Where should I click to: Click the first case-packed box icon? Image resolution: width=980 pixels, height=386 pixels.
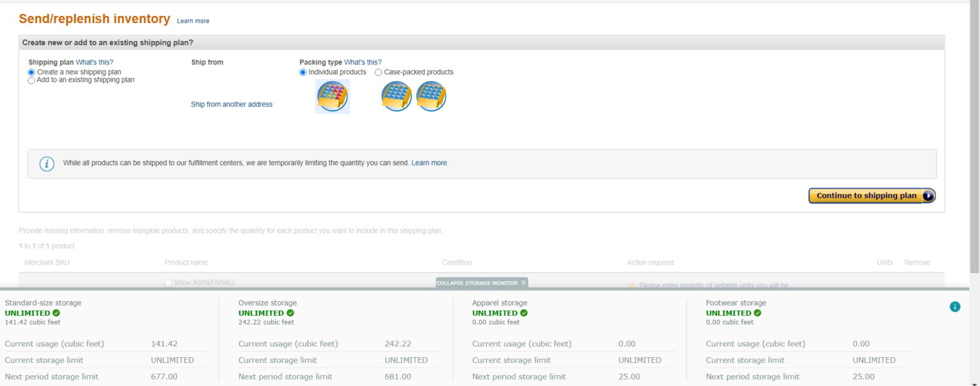pyautogui.click(x=396, y=96)
